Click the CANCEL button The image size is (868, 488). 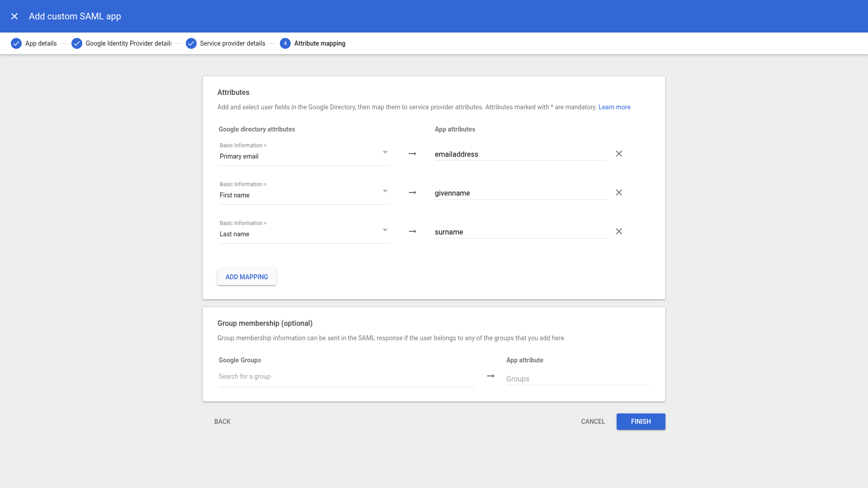click(x=593, y=421)
